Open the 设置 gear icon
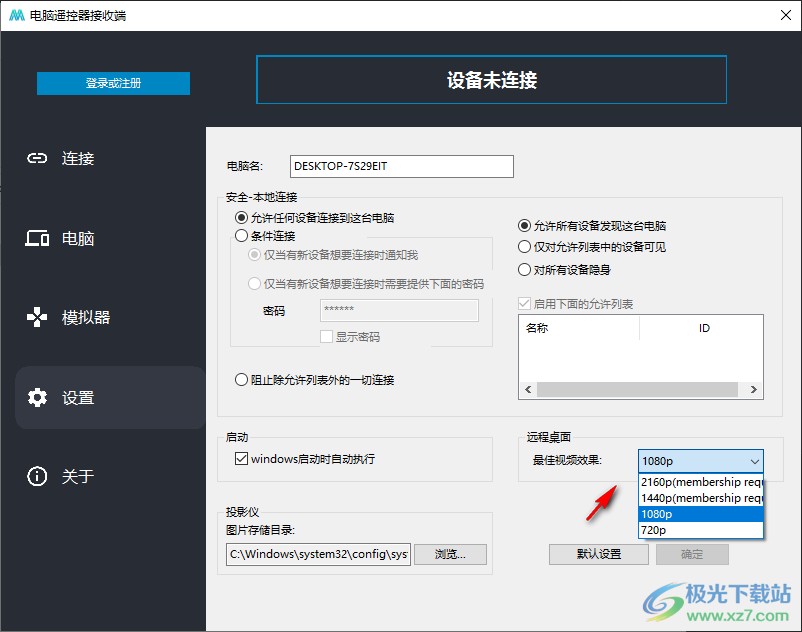This screenshot has height=632, width=802. click(x=37, y=396)
